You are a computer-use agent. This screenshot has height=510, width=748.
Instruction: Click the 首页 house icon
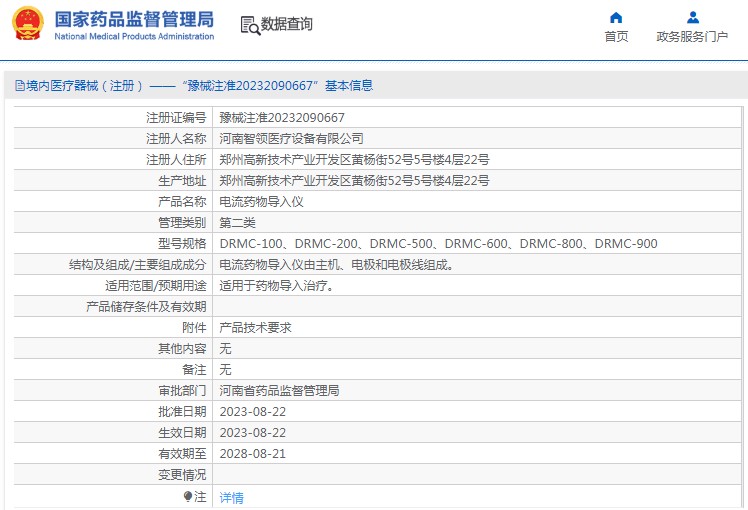(x=616, y=17)
